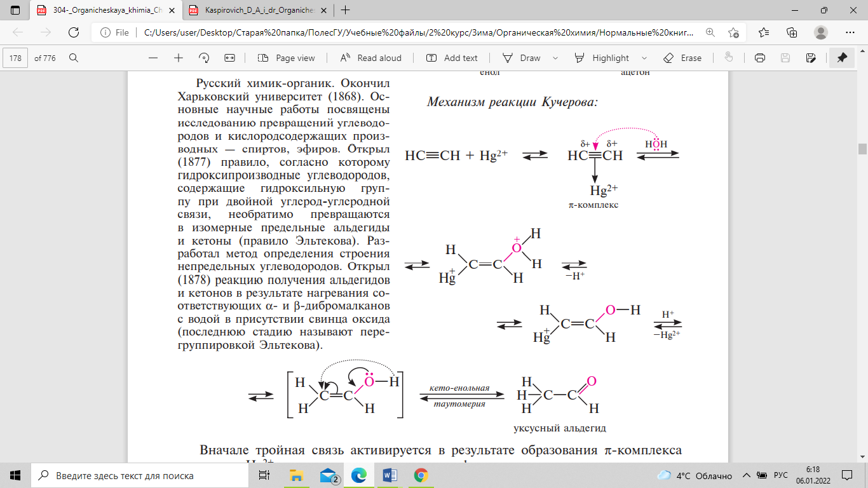Open the Page view options
Screen dimensions: 868x488
coord(287,58)
